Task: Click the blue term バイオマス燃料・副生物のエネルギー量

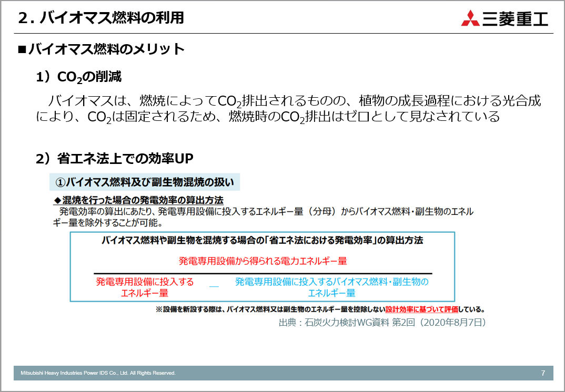Action: (331, 287)
